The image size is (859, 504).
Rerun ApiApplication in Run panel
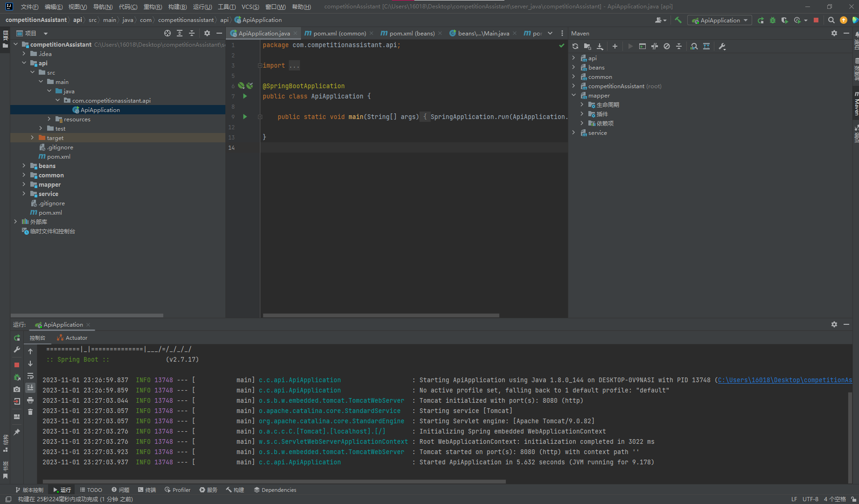(17, 337)
